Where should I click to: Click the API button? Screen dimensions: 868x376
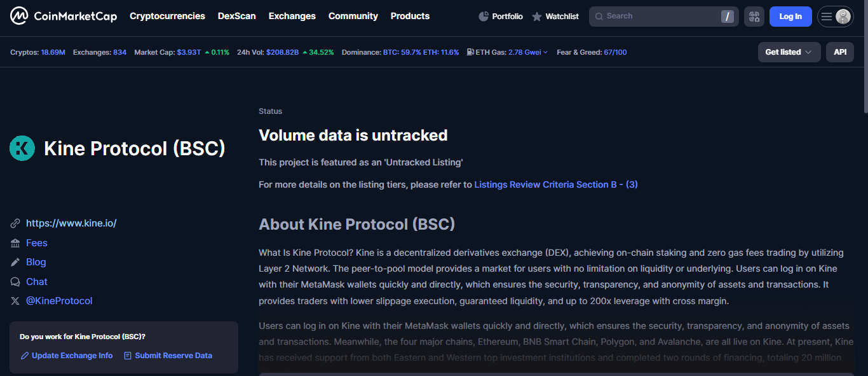pos(840,52)
